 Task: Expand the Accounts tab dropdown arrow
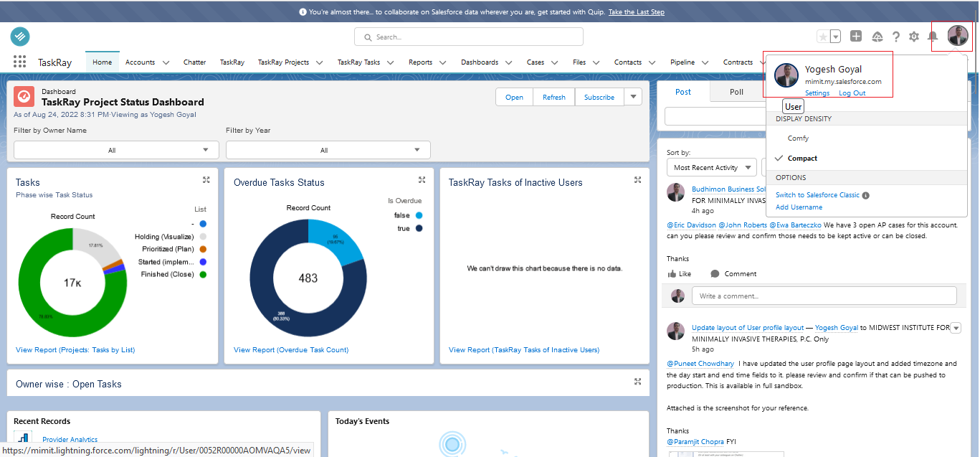[166, 62]
